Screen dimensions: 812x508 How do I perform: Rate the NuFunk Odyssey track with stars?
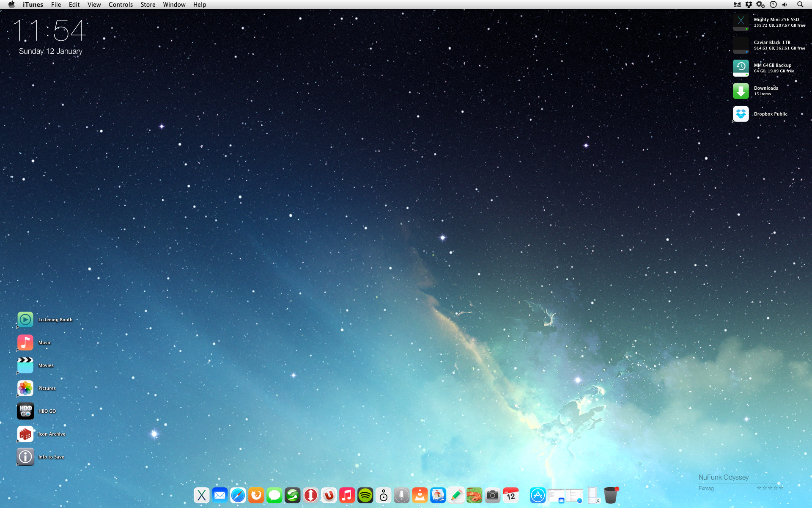click(770, 488)
